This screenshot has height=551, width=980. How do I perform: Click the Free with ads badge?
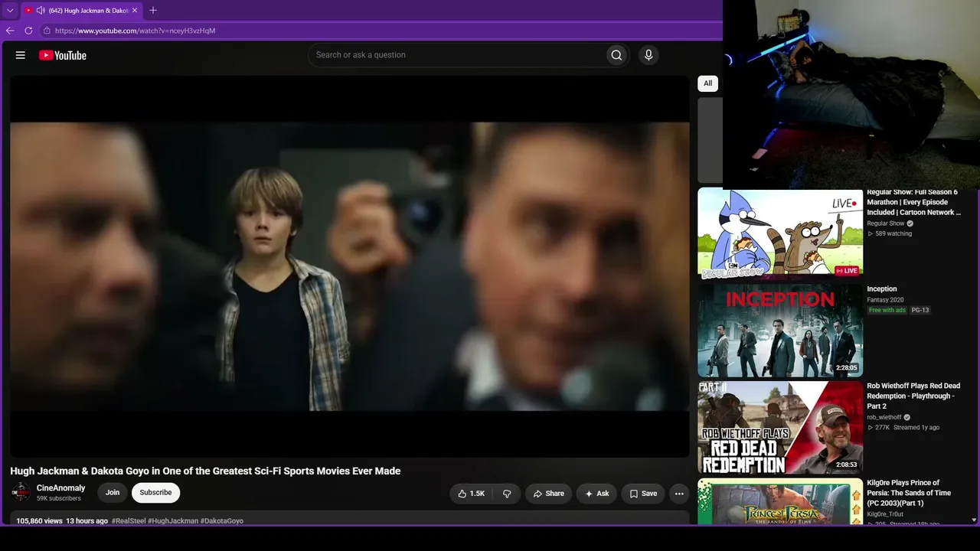tap(887, 310)
